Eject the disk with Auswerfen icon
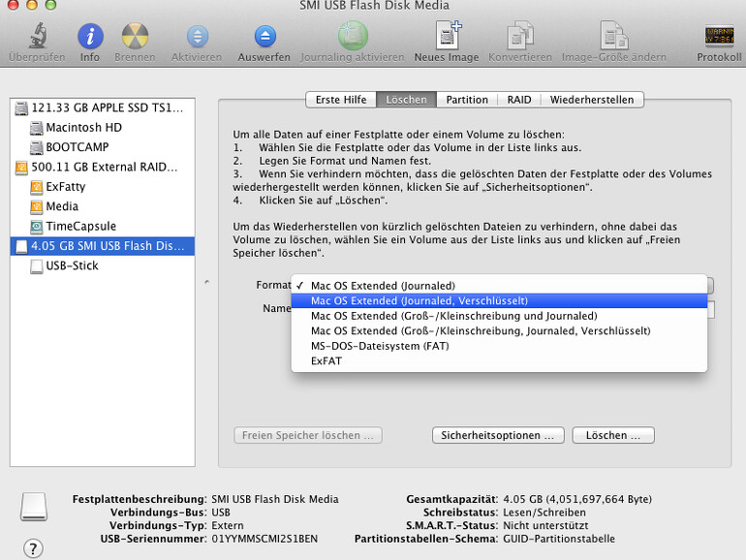This screenshot has width=746, height=560. [264, 37]
